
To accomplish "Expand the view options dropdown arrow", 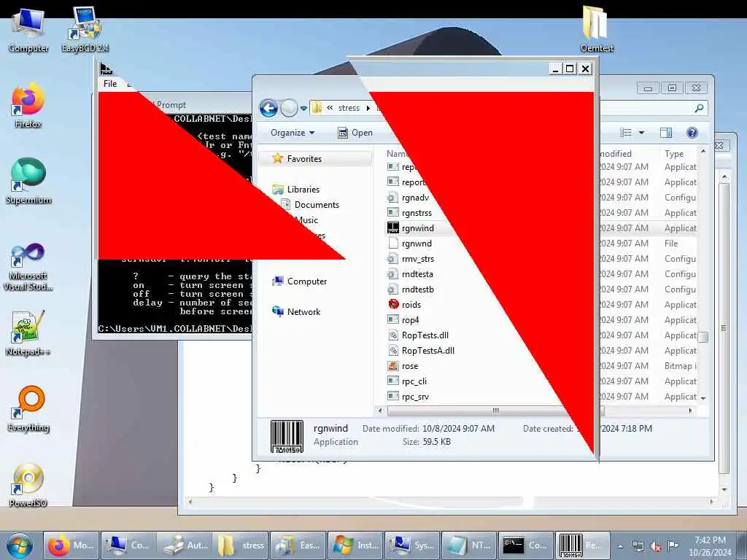I will click(x=641, y=133).
